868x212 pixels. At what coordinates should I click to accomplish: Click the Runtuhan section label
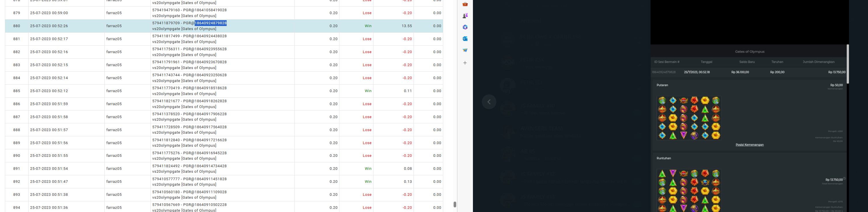tap(664, 158)
